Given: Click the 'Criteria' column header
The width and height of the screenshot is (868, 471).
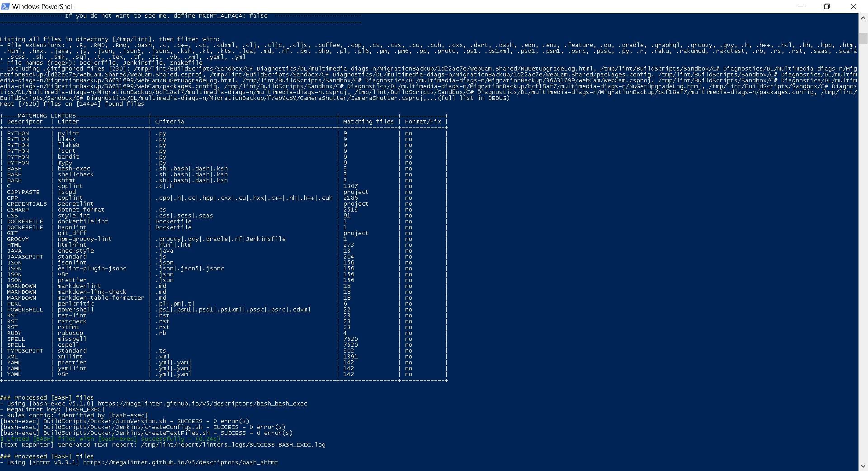Looking at the screenshot, I should [x=170, y=122].
